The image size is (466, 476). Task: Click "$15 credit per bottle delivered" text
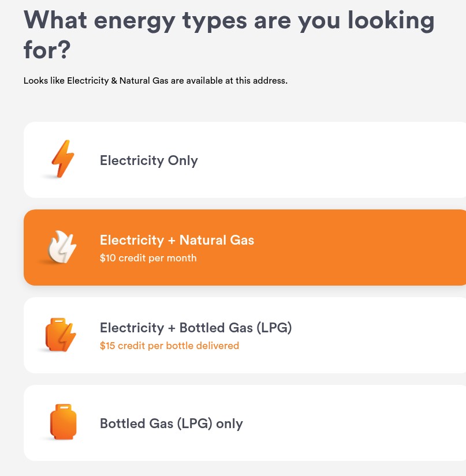169,346
